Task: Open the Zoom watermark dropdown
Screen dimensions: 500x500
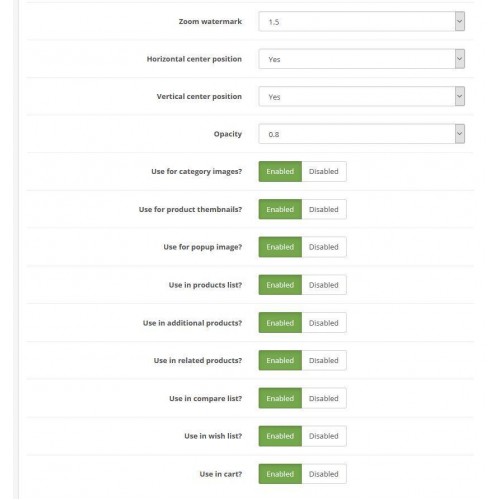Action: (x=362, y=21)
